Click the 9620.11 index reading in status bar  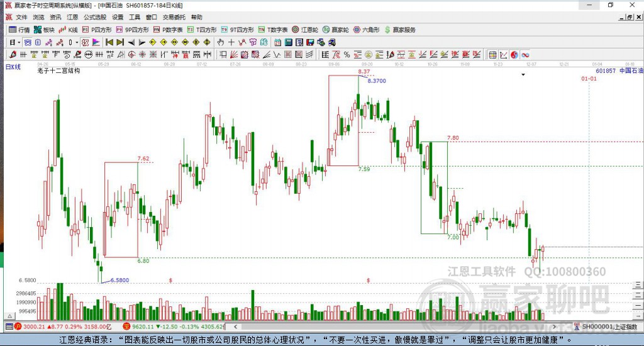tap(143, 326)
